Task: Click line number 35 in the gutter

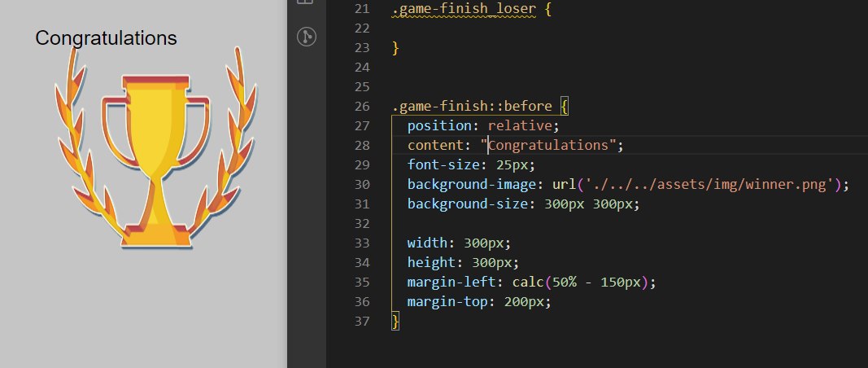Action: 361,282
